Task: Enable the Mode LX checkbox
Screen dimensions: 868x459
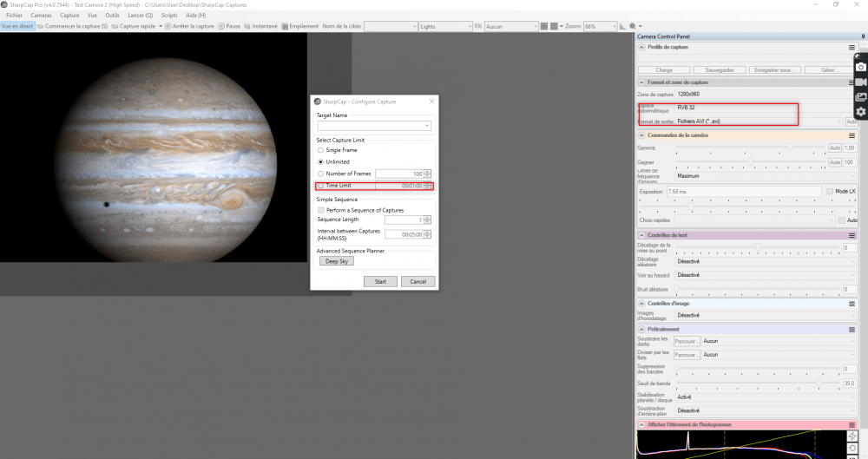Action: [830, 191]
